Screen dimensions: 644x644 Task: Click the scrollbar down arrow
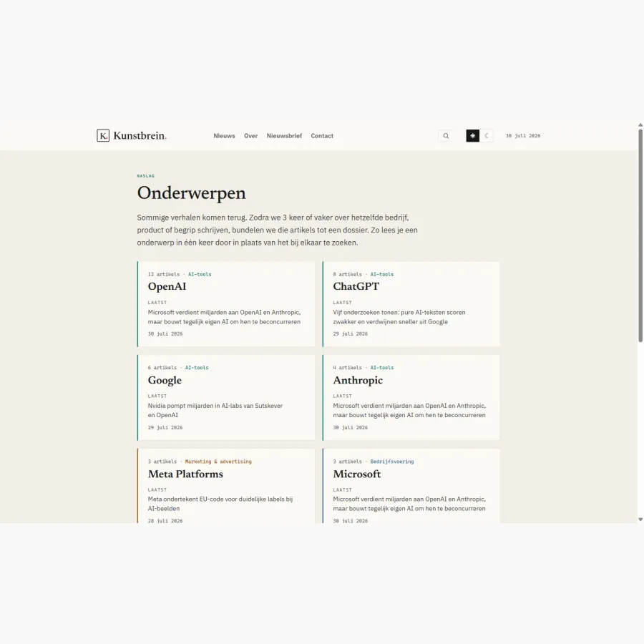tap(640, 519)
